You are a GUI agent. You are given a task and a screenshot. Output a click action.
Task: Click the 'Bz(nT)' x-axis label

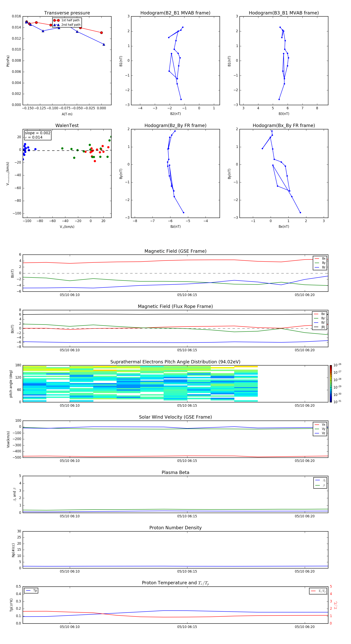175,227
